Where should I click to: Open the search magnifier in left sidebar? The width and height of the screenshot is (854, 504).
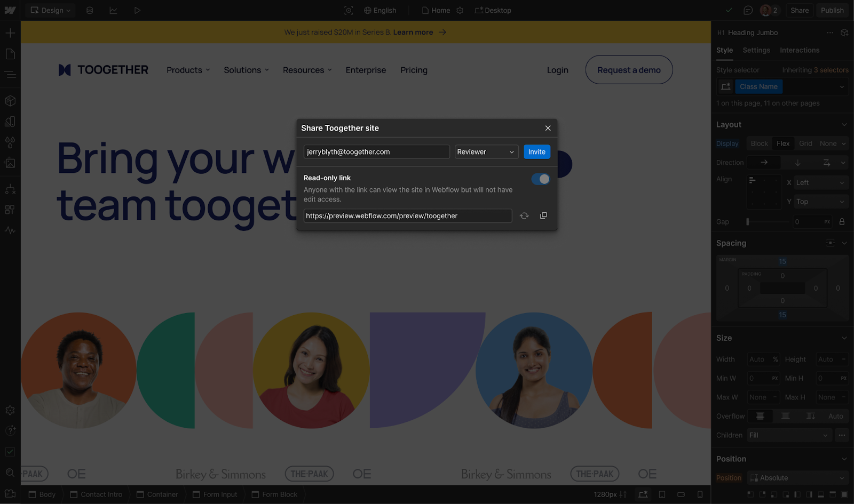(x=10, y=473)
